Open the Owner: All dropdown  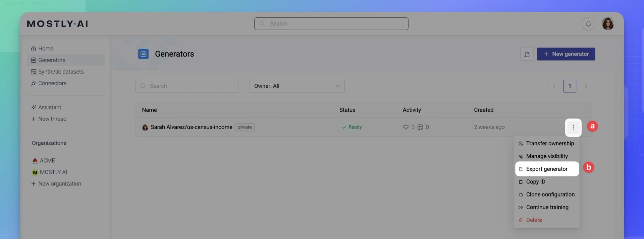pyautogui.click(x=297, y=86)
